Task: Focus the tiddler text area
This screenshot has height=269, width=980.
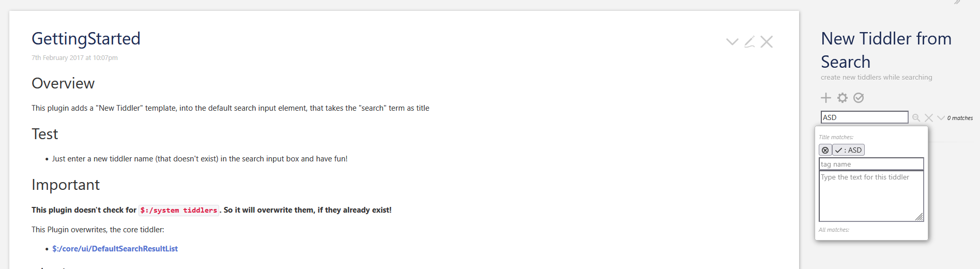Action: pyautogui.click(x=871, y=197)
